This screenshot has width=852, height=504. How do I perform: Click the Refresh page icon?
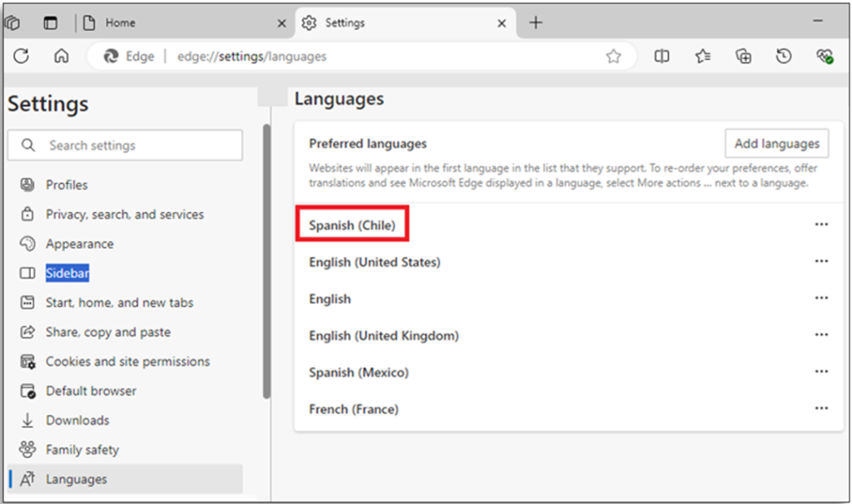[x=22, y=57]
